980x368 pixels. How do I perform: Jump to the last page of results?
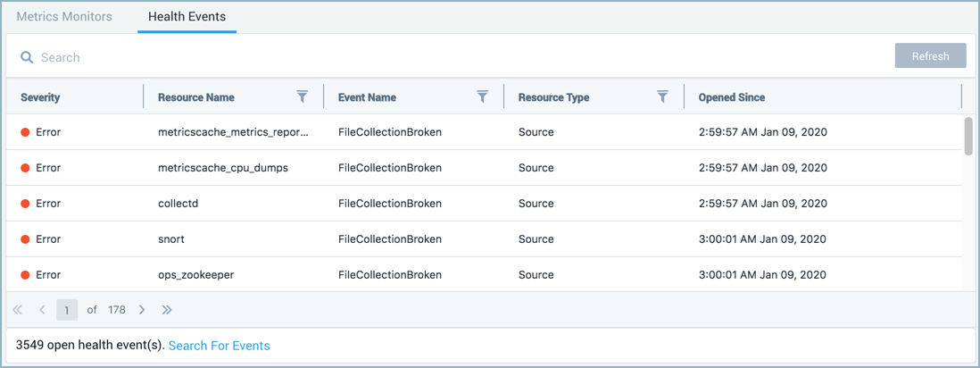[x=167, y=310]
